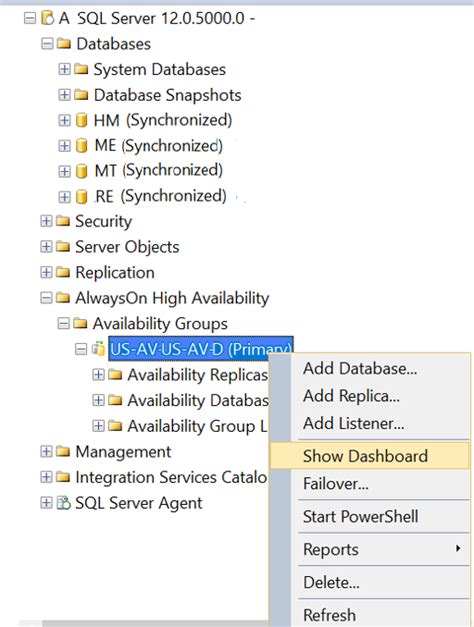Expand the Server Objects node
474x627 pixels.
[x=46, y=246]
